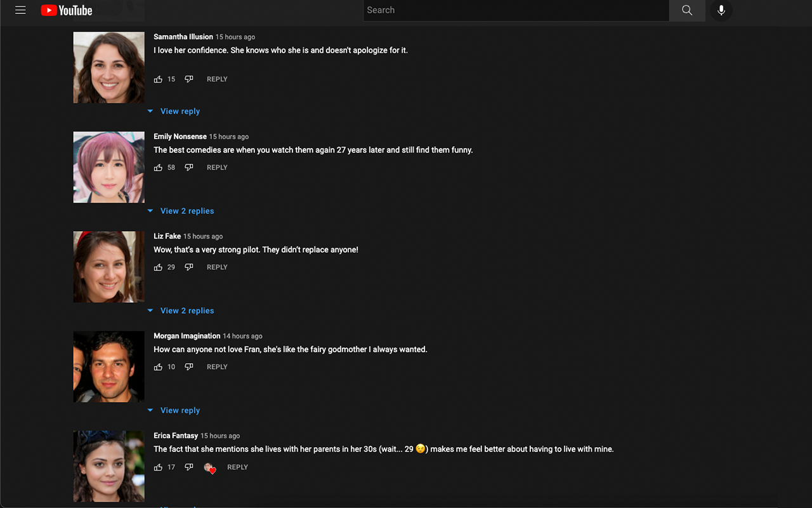Expand View 2 replies under Liz Fake
The height and width of the screenshot is (508, 812).
pos(187,311)
